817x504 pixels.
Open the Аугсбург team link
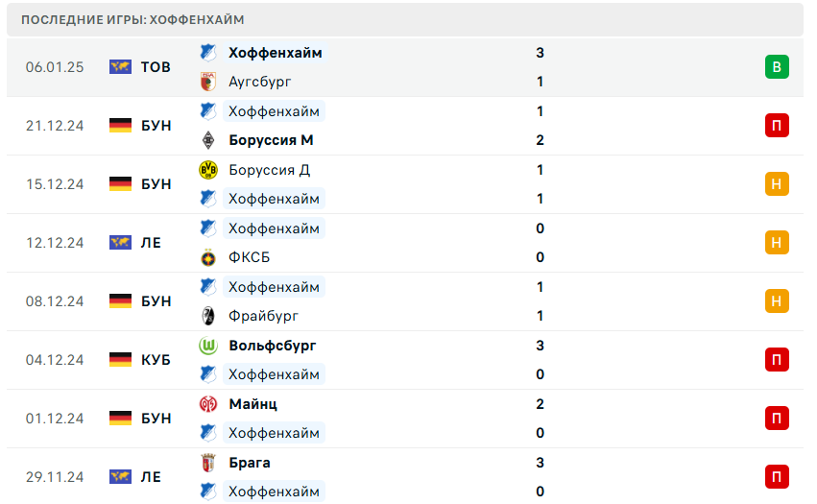(x=260, y=82)
